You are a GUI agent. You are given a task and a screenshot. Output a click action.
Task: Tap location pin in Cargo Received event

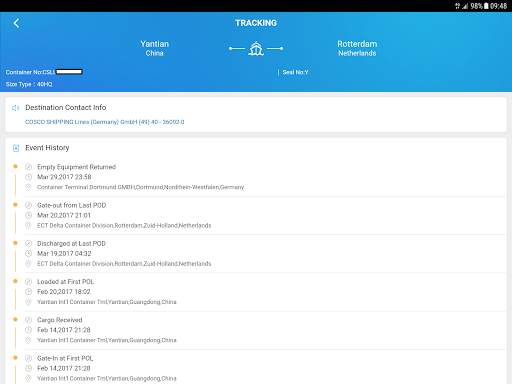coord(29,340)
